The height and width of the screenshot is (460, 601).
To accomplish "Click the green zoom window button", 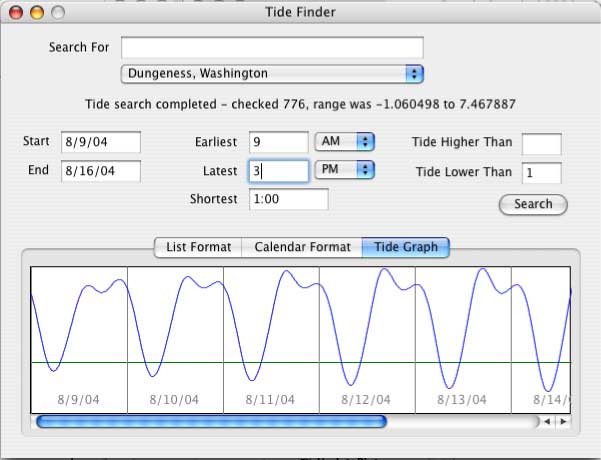I will [x=58, y=13].
